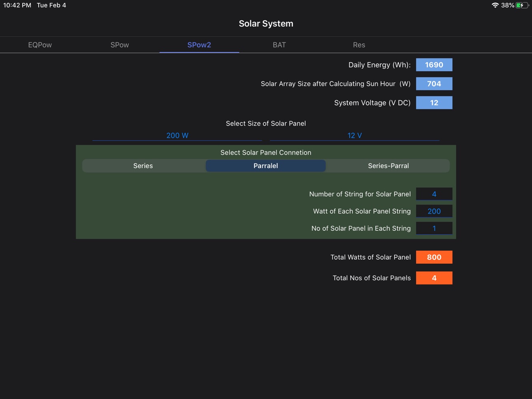Tap the Solar Array Size after Calculating Sun Hour label

pos(336,84)
